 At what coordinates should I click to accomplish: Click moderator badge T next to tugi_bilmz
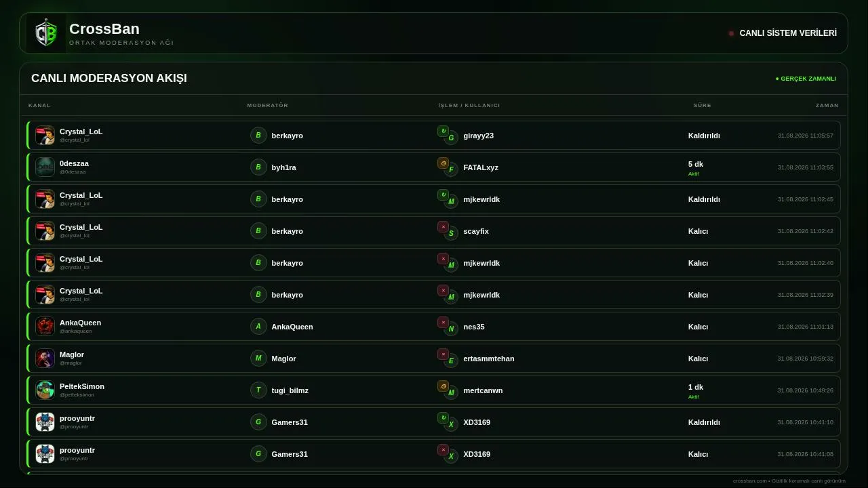click(x=258, y=390)
